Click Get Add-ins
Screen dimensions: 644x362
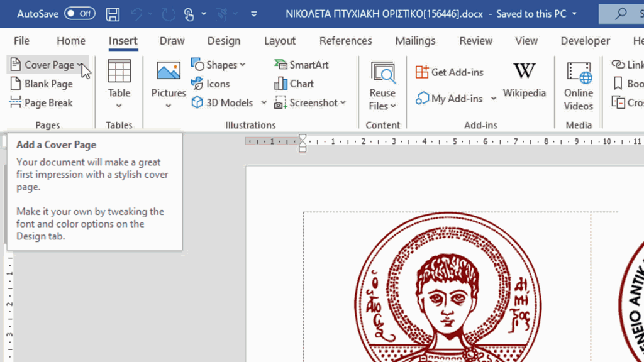(x=449, y=72)
